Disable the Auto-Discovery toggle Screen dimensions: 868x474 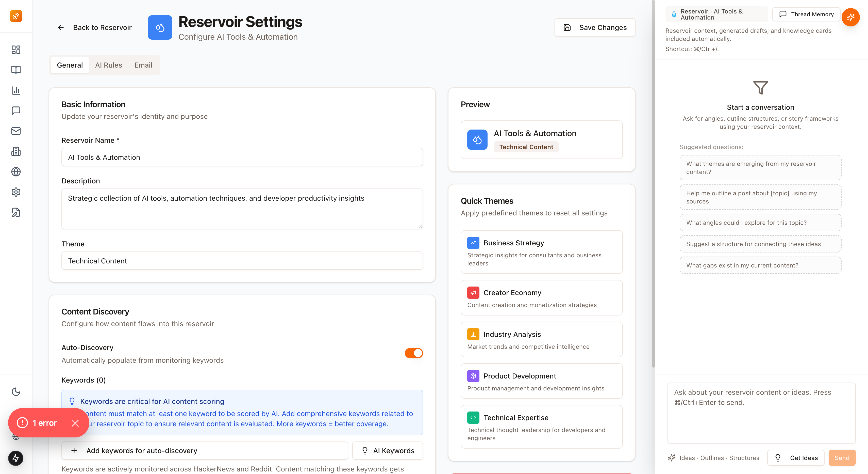point(414,353)
